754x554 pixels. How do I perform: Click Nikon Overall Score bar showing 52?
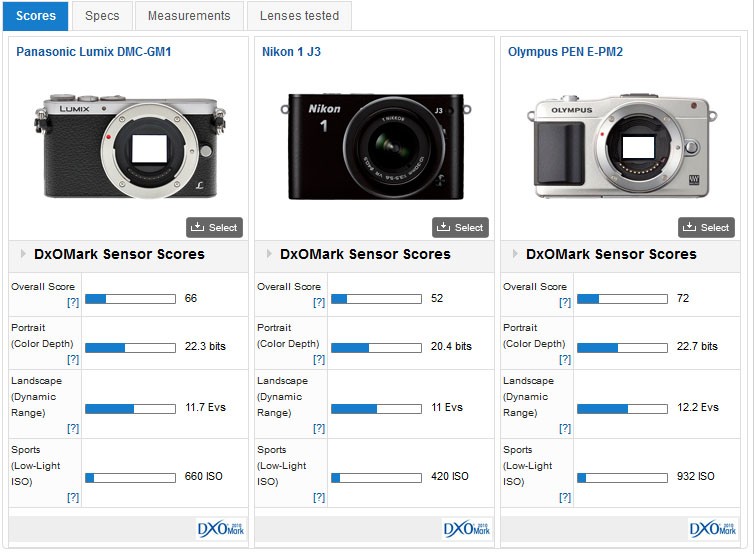tap(377, 299)
